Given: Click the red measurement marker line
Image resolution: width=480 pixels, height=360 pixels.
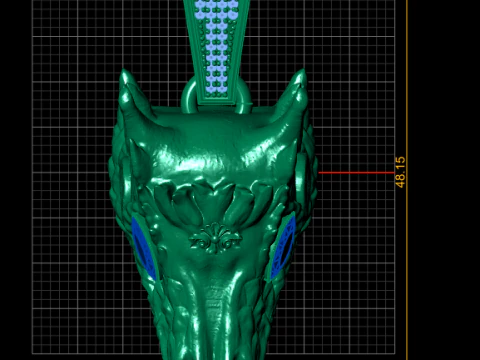Looking at the screenshot, I should click(357, 173).
